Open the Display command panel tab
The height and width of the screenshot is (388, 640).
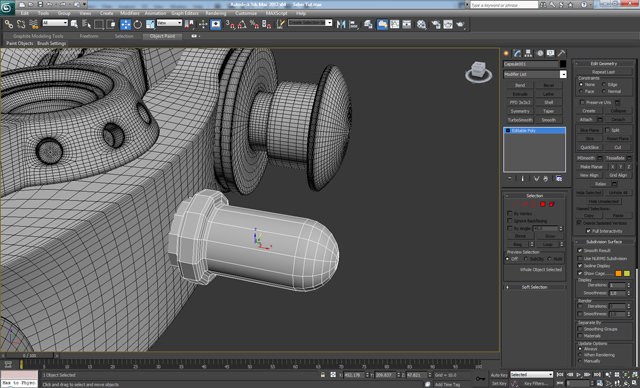(551, 53)
